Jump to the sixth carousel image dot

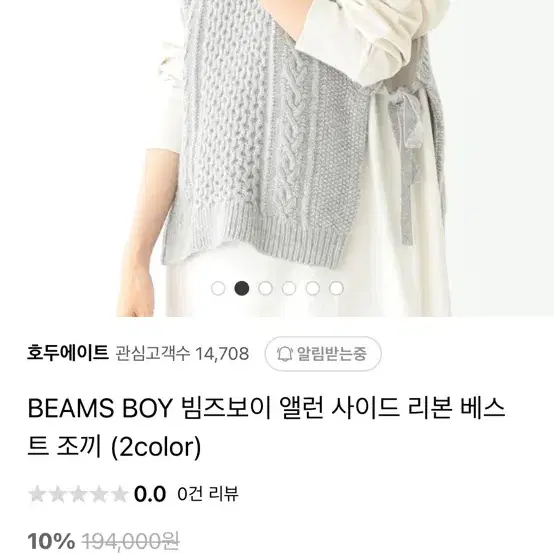pyautogui.click(x=336, y=288)
